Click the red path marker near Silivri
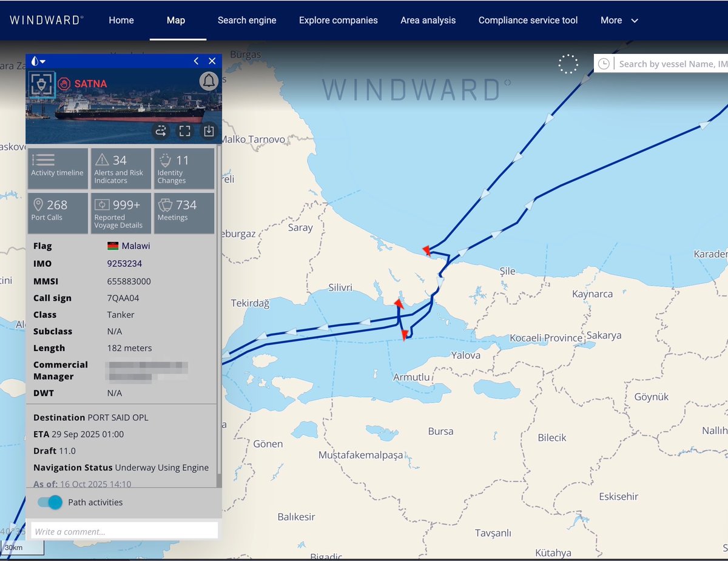 [x=399, y=303]
